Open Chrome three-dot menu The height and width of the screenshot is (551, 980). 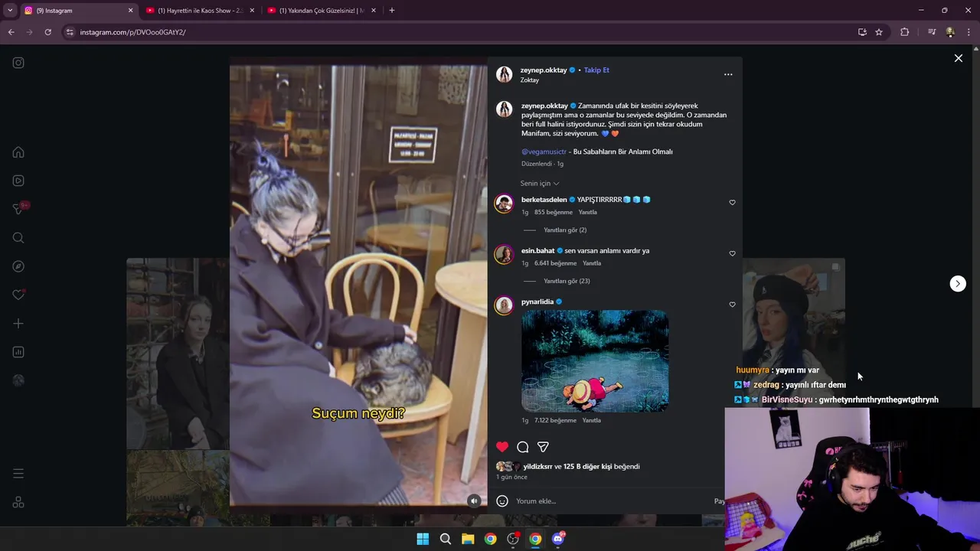pyautogui.click(x=969, y=32)
